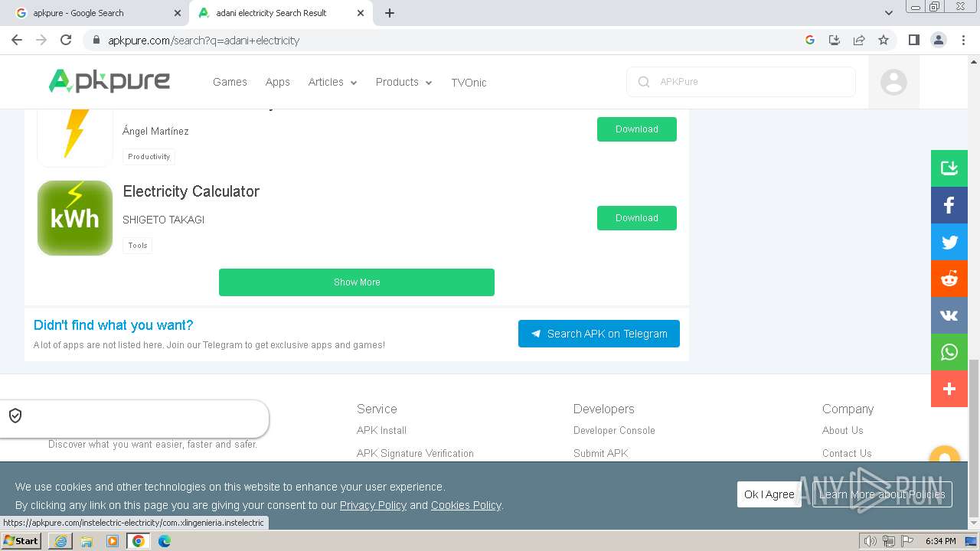Click the Windows Start button
Screen dimensions: 980x551
point(21,541)
